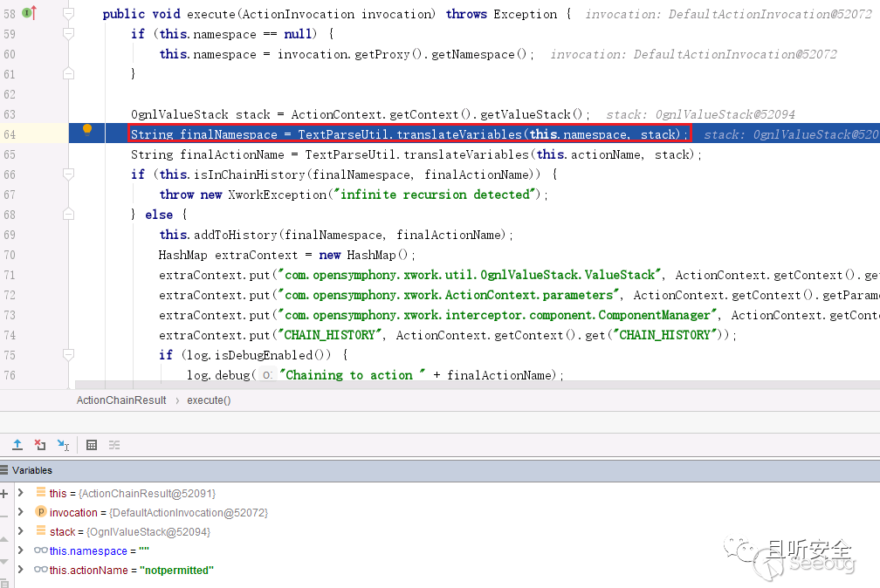Click the Step Out debugger icon

point(17,445)
